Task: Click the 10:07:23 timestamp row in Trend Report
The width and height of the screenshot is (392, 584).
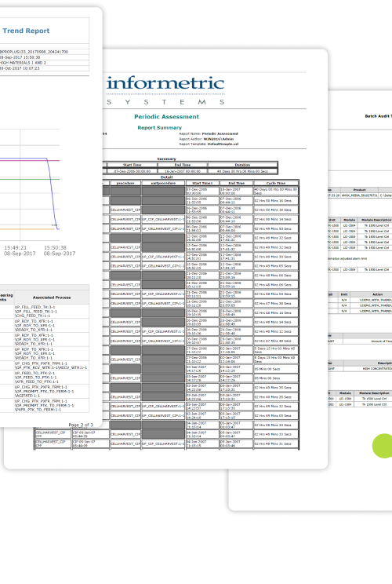Action: tap(45, 68)
